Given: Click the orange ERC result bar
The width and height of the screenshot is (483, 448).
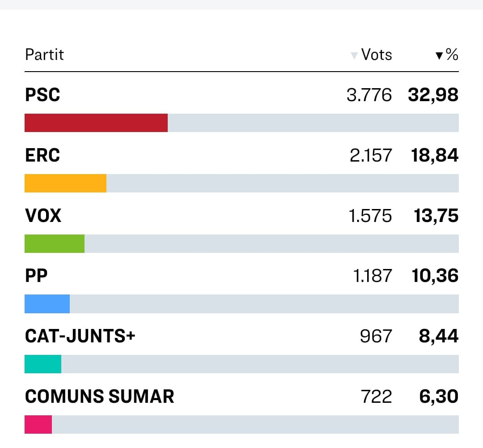Looking at the screenshot, I should pos(66,183).
